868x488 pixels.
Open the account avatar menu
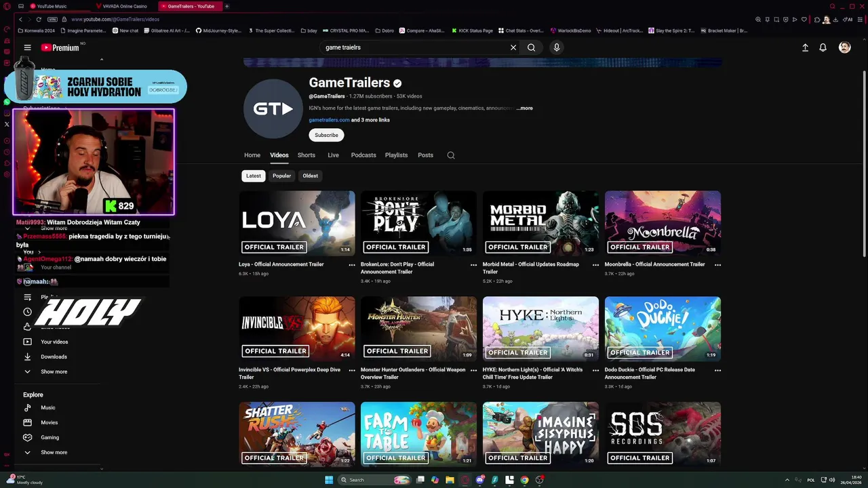844,47
